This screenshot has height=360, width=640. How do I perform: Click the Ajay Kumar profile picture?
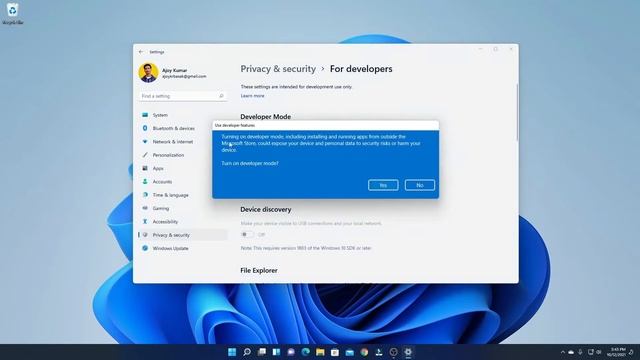click(x=149, y=73)
